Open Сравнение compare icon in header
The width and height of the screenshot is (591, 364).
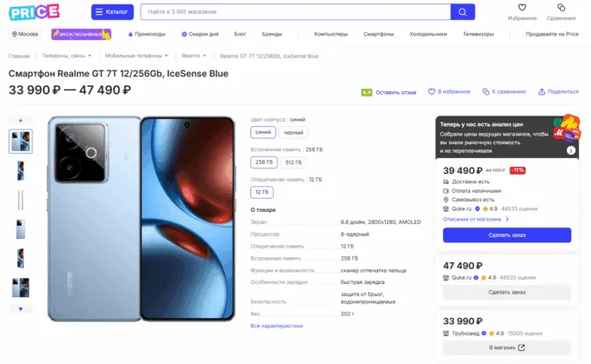[561, 8]
